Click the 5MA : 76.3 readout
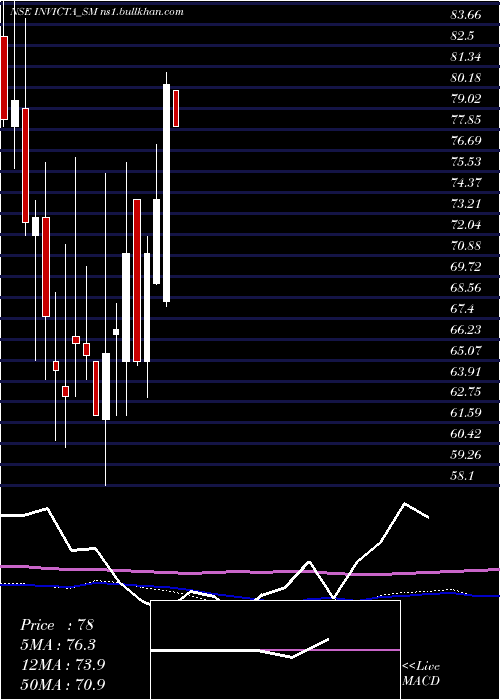The width and height of the screenshot is (500, 700). 58,645
